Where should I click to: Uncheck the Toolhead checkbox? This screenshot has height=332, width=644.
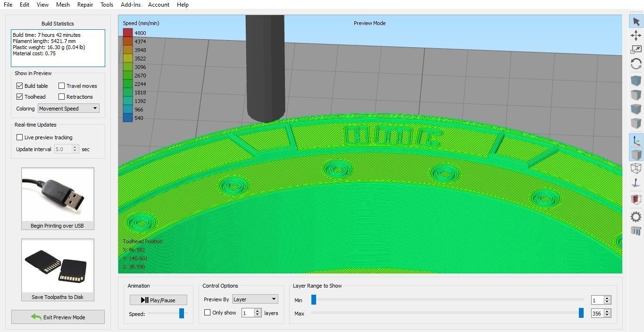pos(19,97)
